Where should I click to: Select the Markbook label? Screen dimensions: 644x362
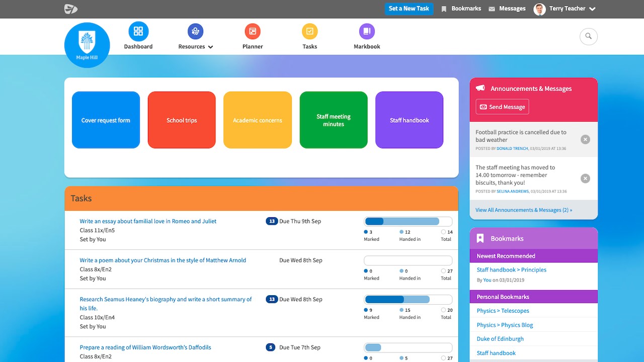(367, 46)
